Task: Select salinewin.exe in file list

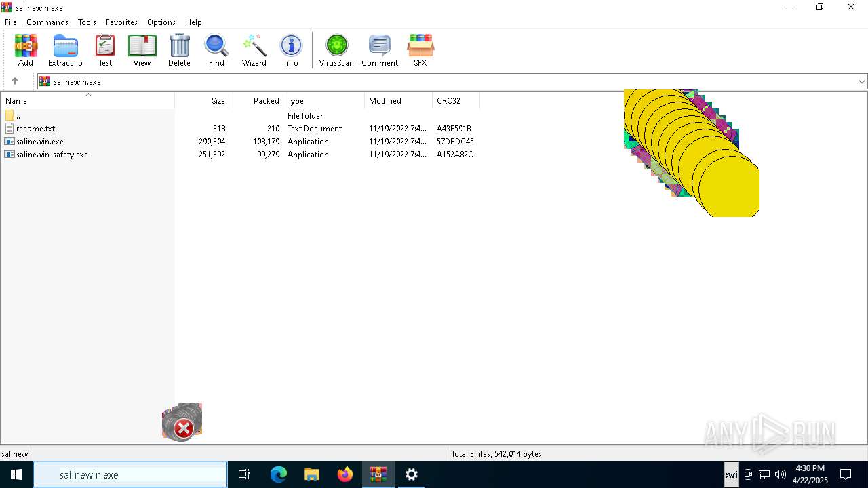Action: [240, 142]
